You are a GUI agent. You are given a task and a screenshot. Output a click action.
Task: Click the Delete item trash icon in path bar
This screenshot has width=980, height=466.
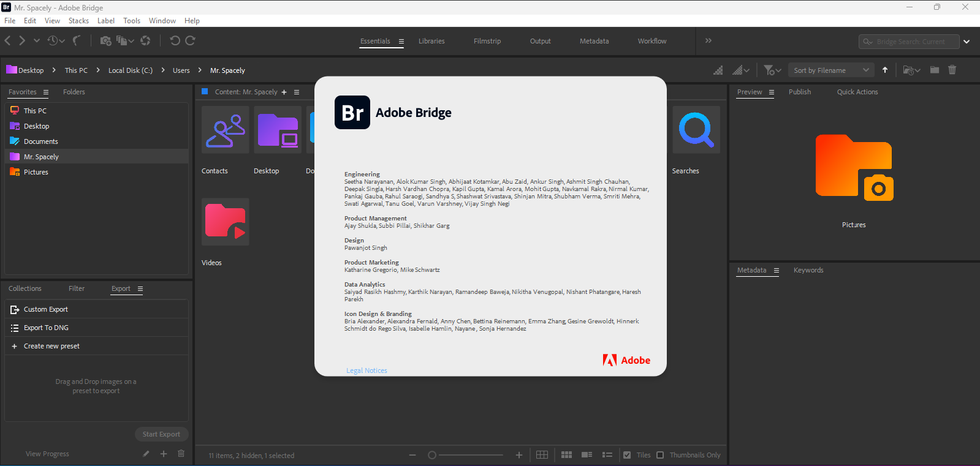(952, 70)
